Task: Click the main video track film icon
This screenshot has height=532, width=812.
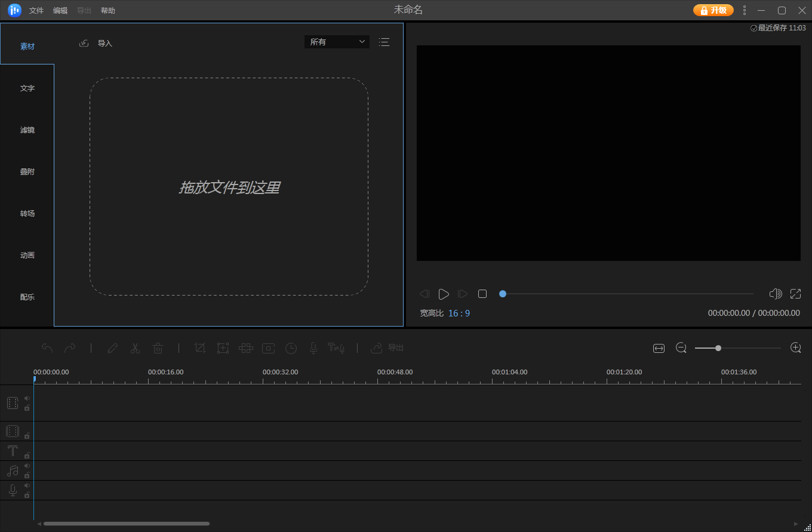Action: point(13,403)
